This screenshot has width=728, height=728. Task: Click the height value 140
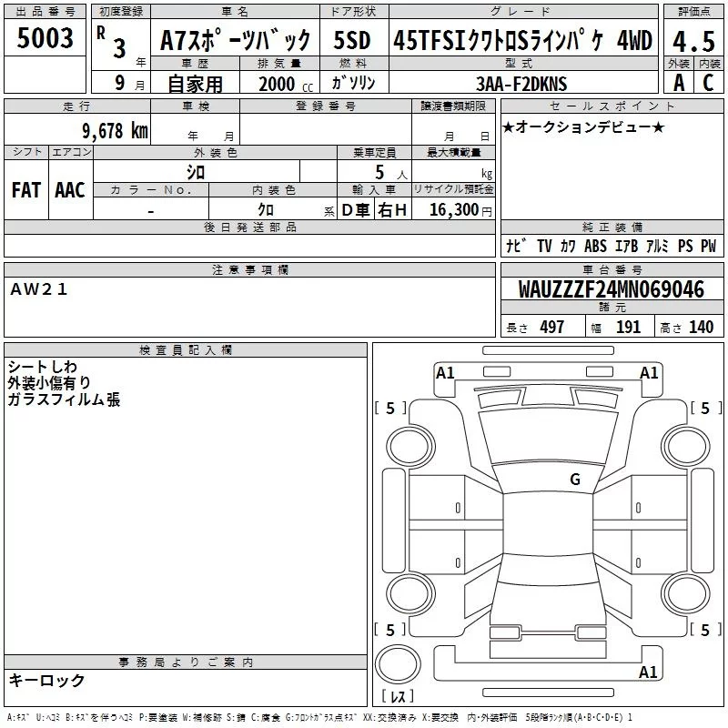point(701,327)
